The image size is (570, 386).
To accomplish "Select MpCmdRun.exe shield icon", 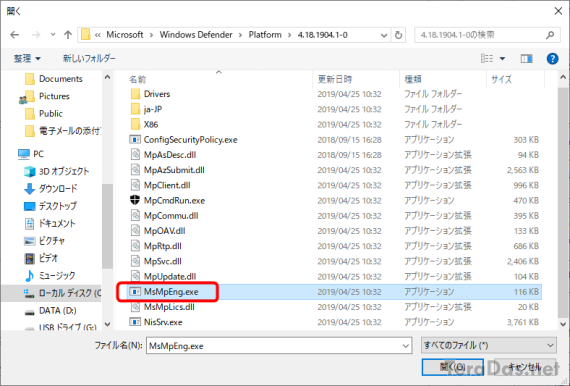I will 135,200.
